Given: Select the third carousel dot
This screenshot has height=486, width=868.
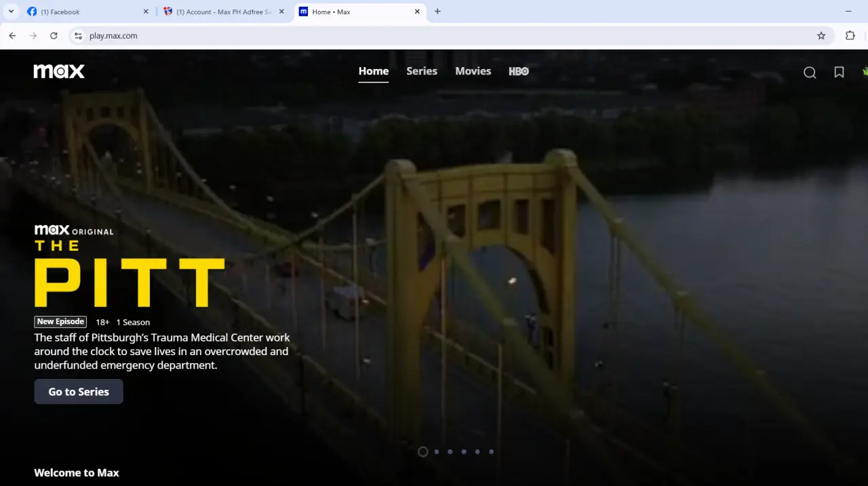Looking at the screenshot, I should coord(450,451).
